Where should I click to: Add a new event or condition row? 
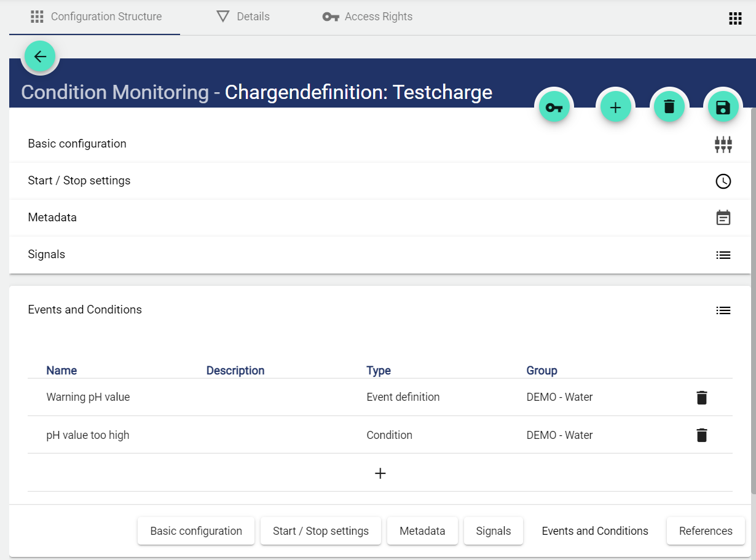pos(380,473)
